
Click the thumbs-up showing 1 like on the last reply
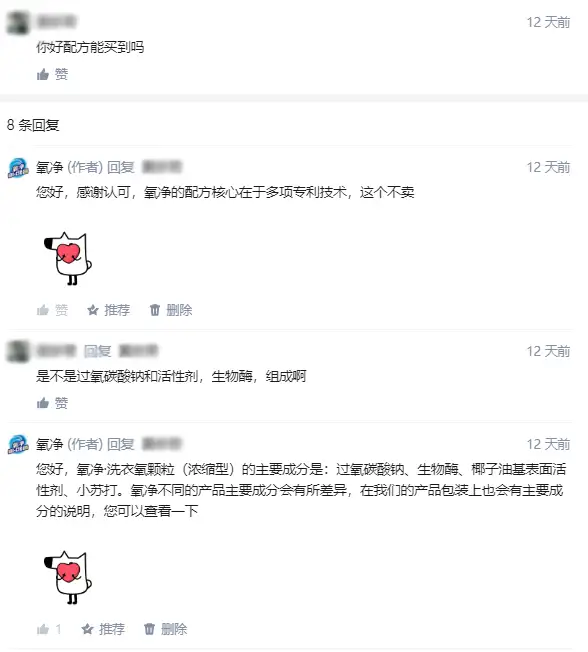click(x=49, y=629)
